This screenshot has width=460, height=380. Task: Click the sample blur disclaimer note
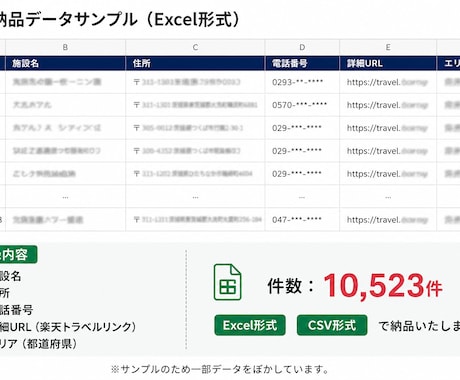point(220,369)
